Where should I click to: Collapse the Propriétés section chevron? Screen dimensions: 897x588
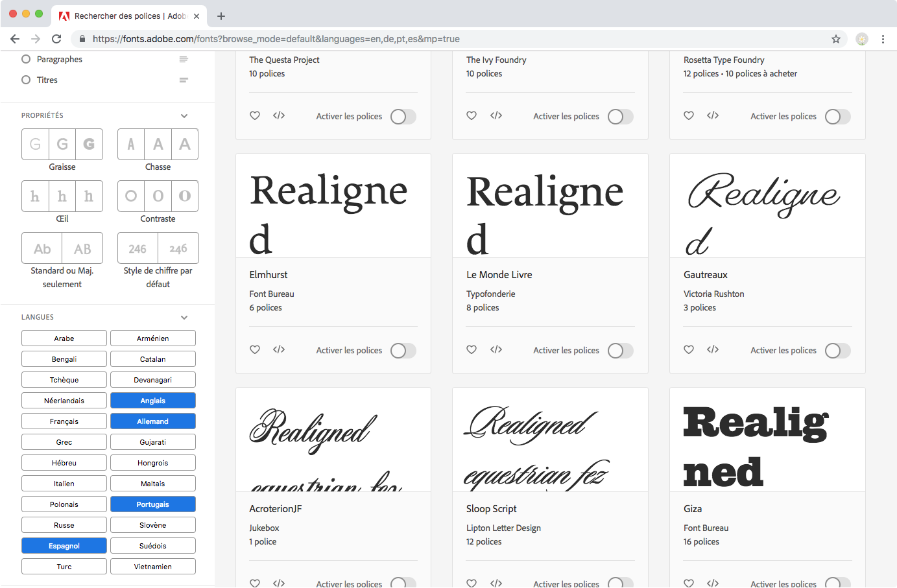tap(184, 116)
